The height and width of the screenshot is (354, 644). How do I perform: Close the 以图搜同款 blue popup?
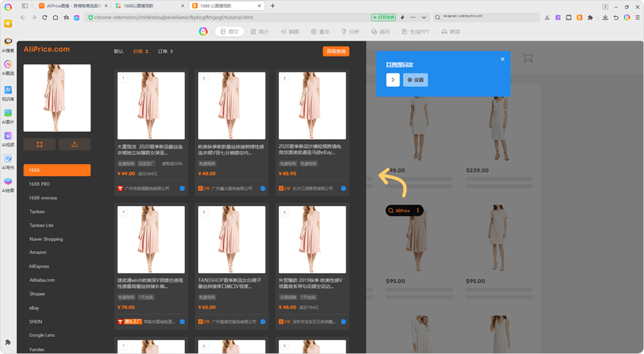click(502, 59)
